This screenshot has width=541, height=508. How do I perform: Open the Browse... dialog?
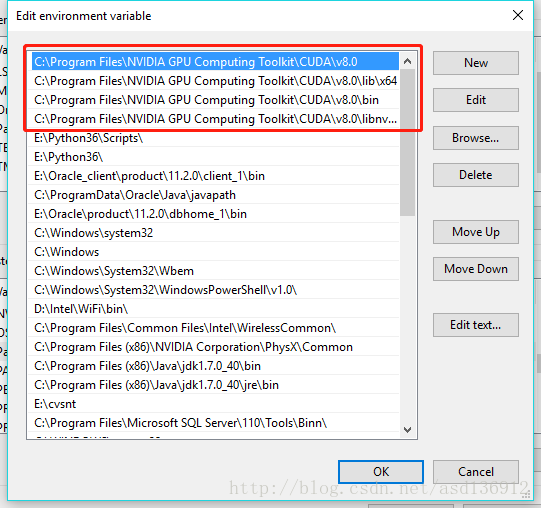pyautogui.click(x=476, y=138)
